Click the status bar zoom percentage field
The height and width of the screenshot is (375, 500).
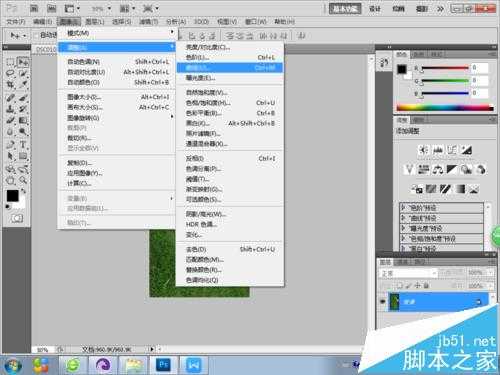pos(43,349)
